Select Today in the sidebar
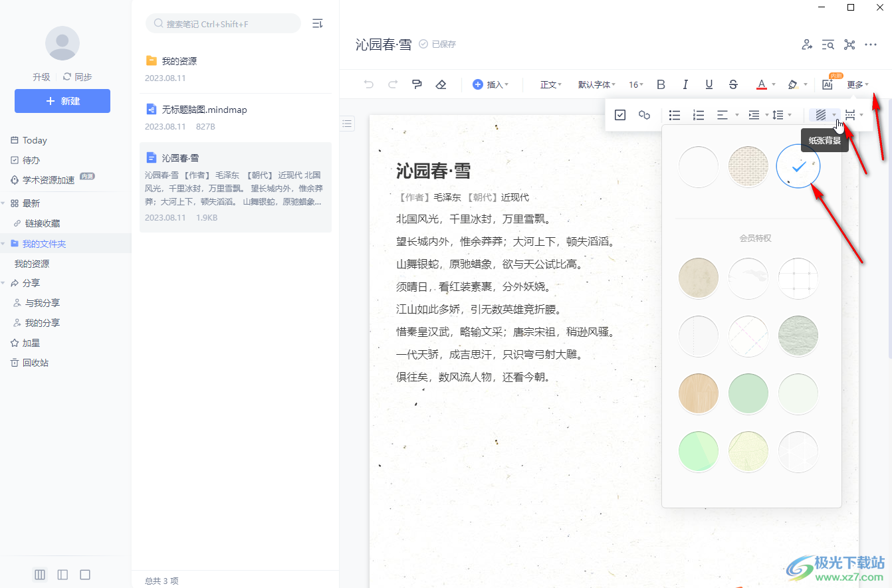 [x=35, y=140]
